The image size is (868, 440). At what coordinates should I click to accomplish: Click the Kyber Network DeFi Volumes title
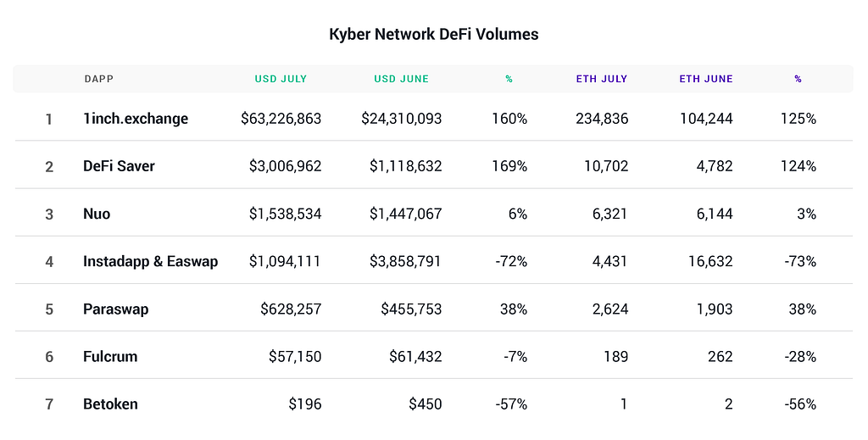433,35
